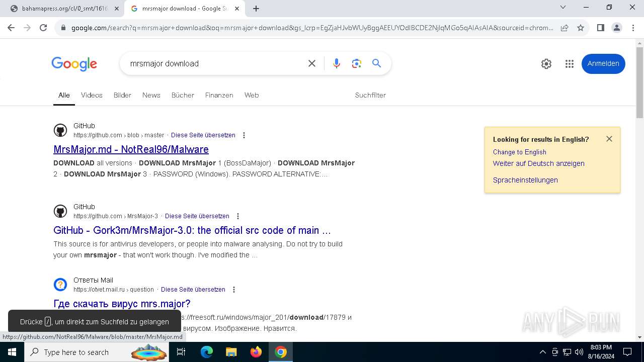Switch to Videos results

pos(92,95)
